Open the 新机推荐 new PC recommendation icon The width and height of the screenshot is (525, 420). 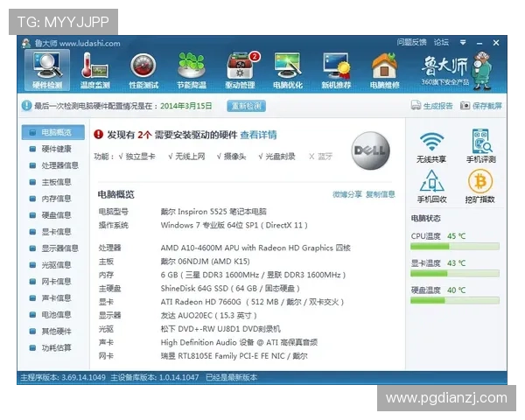tap(336, 70)
